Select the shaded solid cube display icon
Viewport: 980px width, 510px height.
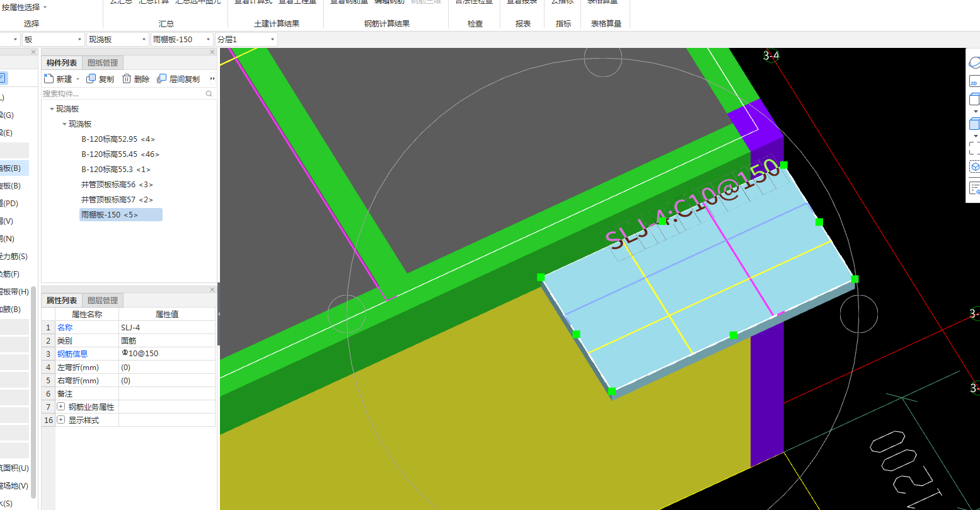tap(974, 124)
